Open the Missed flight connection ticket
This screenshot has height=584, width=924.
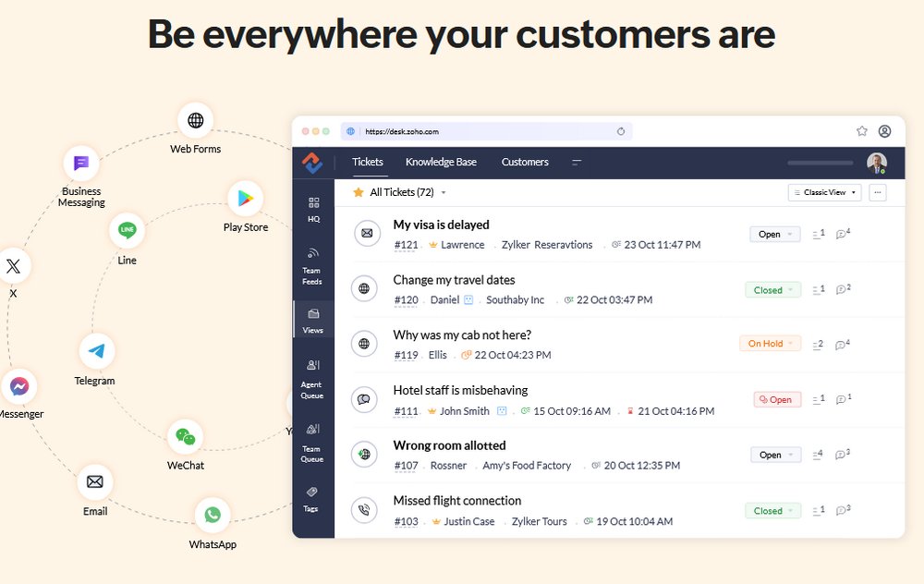pyautogui.click(x=457, y=501)
